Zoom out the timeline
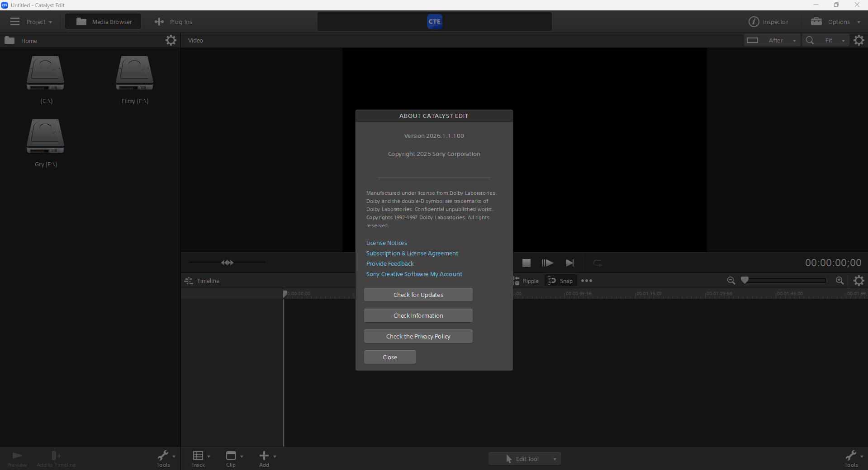 coord(731,281)
